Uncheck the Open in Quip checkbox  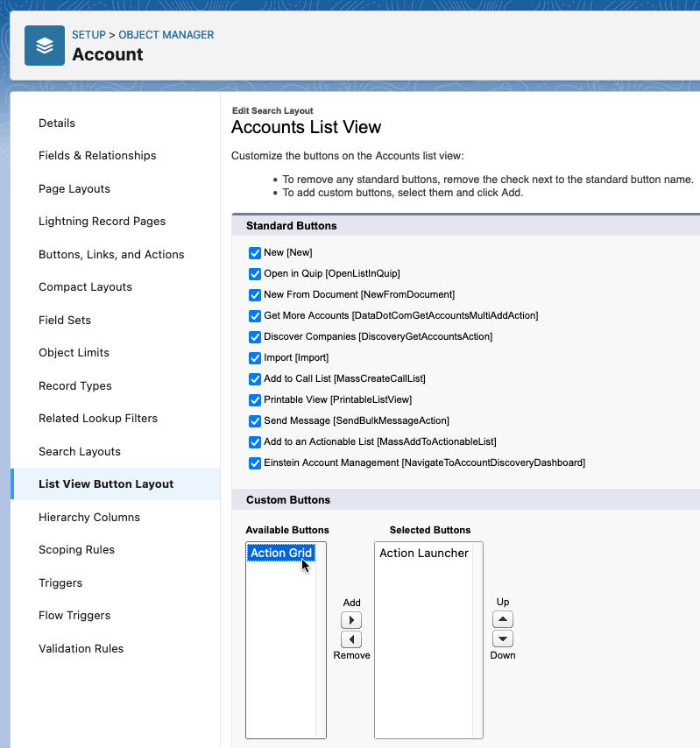point(255,274)
